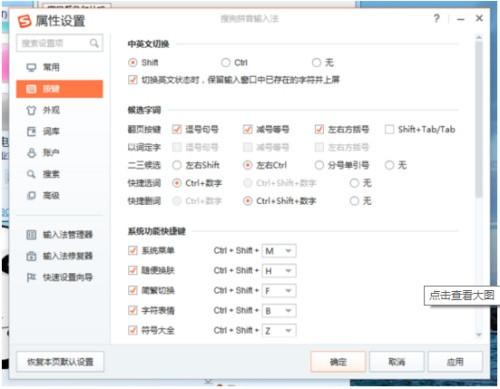Viewport: 500px width, 389px height.
Task: Open the 符号大全 key dropdown showing Z
Action: pyautogui.click(x=279, y=331)
